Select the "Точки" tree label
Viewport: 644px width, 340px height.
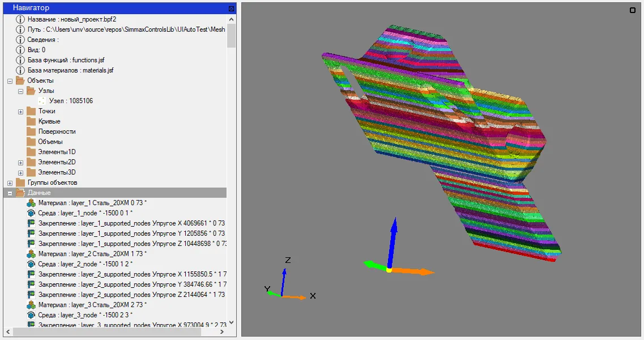click(x=46, y=111)
